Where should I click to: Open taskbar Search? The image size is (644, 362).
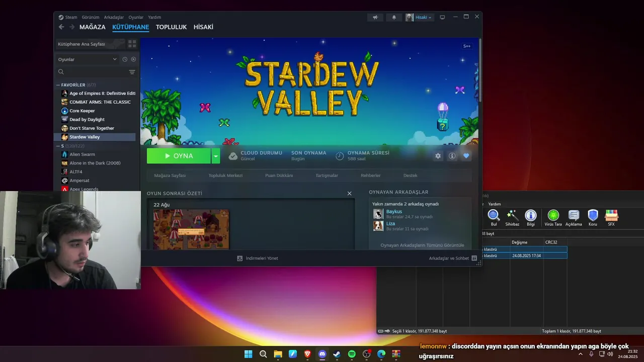coord(263,354)
